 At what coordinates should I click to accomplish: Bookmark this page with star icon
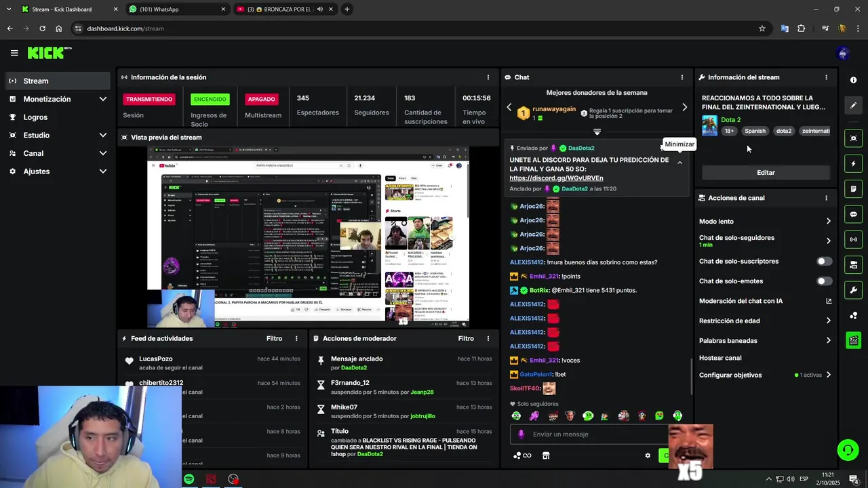762,28
